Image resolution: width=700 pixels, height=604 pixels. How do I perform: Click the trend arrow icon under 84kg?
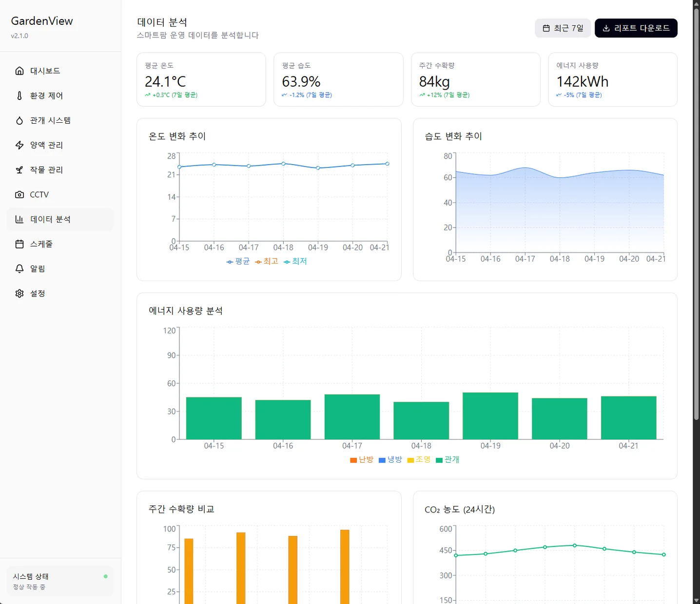click(x=422, y=95)
